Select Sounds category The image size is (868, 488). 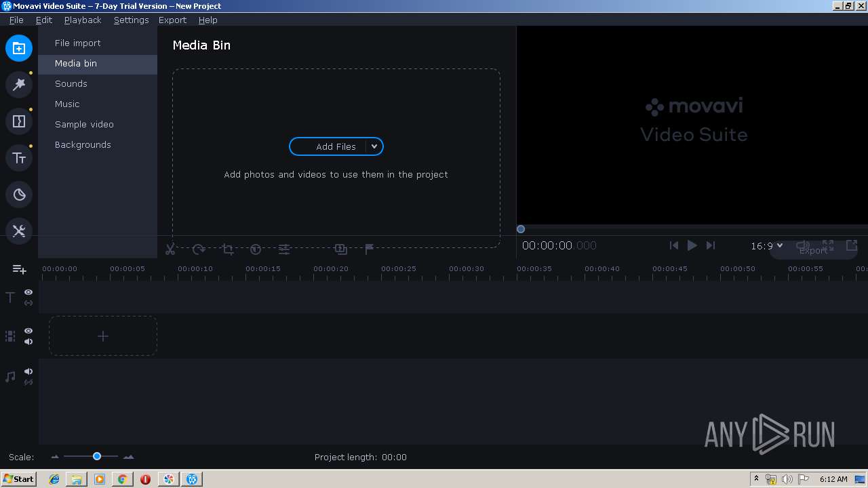[98, 83]
